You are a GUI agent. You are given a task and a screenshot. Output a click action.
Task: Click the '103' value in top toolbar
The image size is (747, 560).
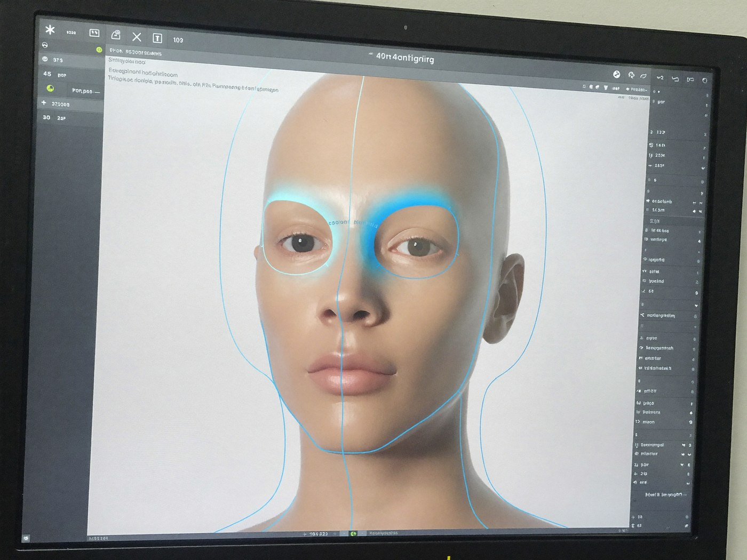pos(178,40)
